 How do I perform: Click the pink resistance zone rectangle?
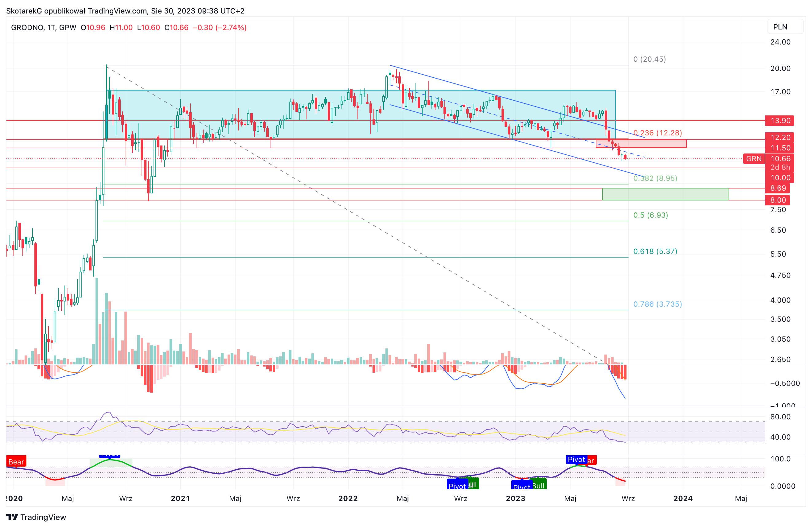[641, 144]
